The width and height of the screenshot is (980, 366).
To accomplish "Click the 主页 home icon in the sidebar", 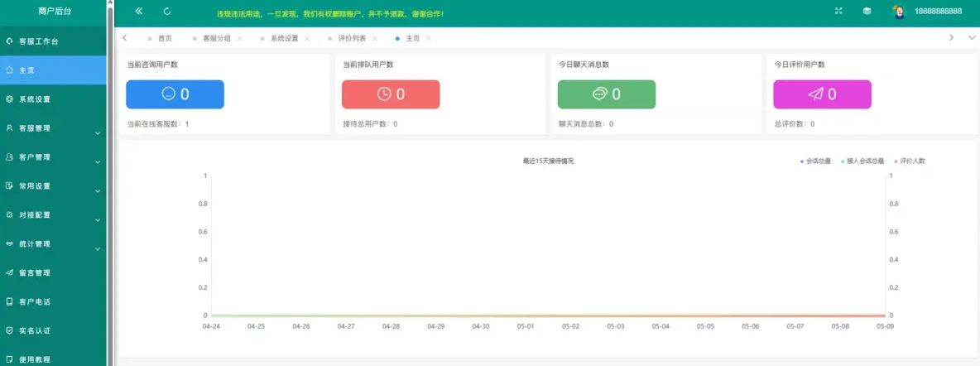I will 9,70.
